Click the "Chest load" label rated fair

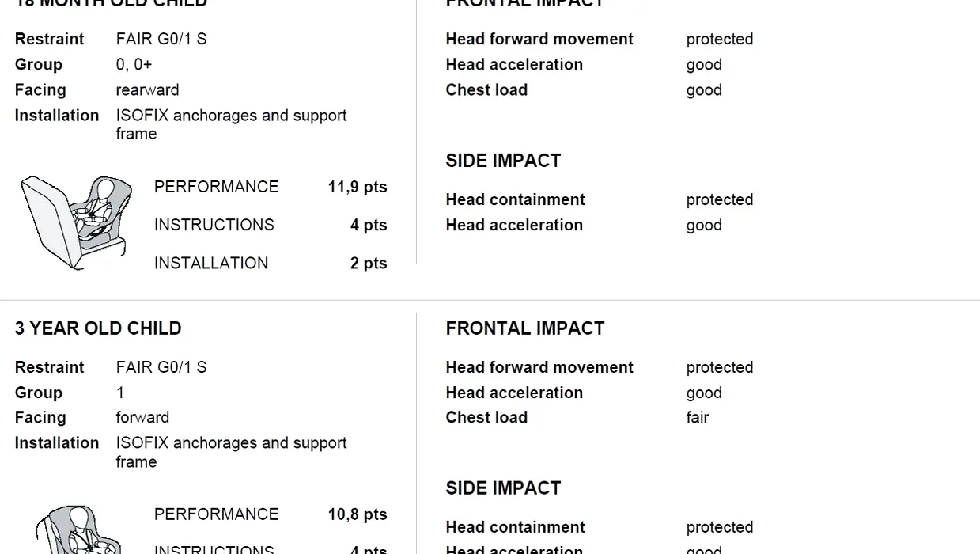pyautogui.click(x=486, y=417)
